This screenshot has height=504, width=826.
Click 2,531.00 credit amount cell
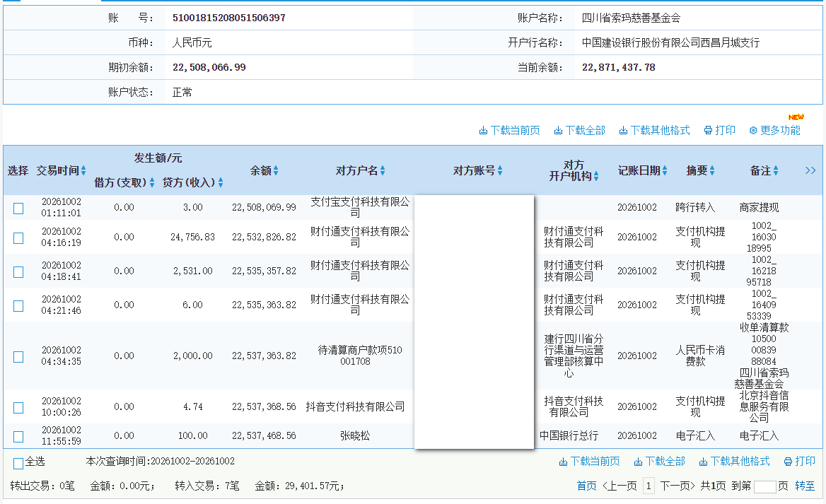tap(193, 271)
